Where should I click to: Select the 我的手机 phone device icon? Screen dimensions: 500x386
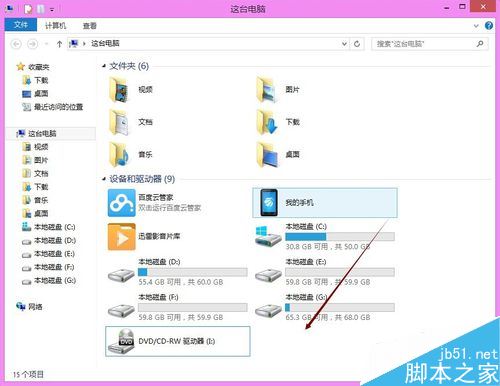(269, 203)
